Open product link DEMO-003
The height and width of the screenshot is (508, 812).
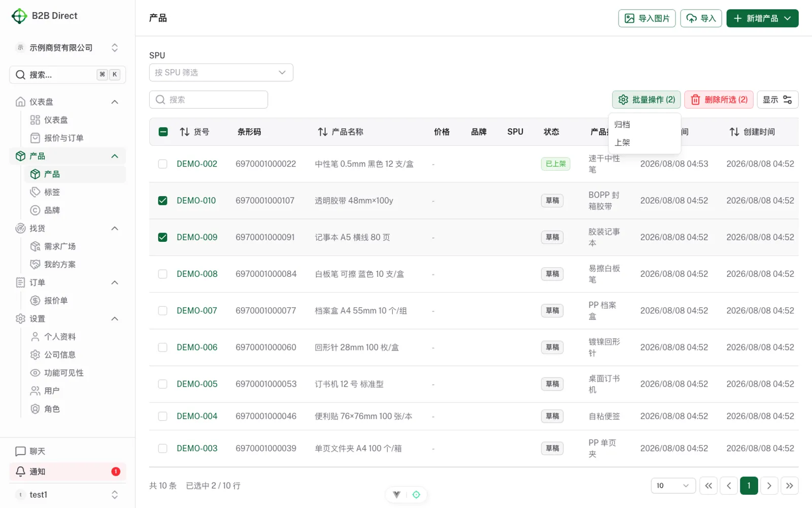point(197,449)
